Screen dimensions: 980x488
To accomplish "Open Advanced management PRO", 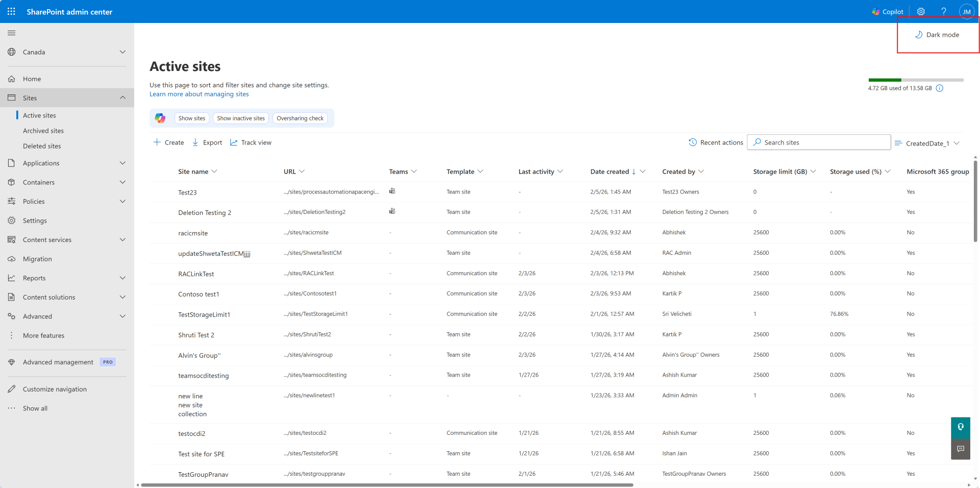I will [67, 362].
